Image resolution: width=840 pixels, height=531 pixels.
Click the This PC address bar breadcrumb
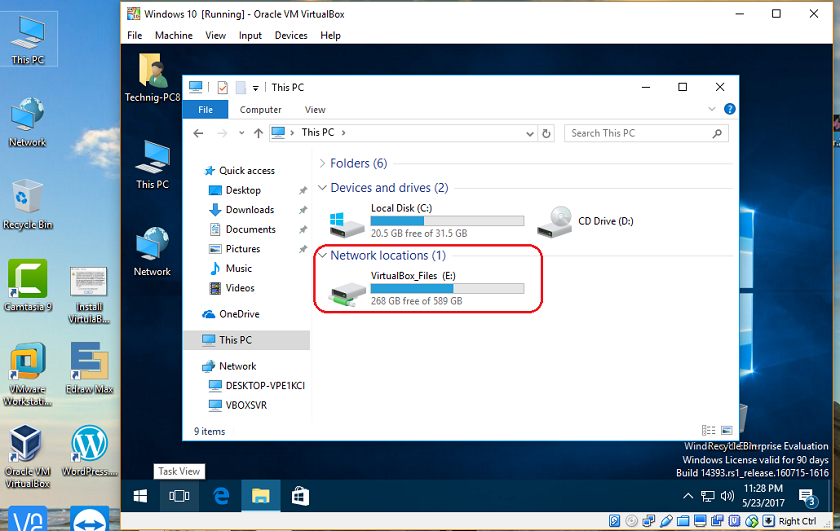(x=318, y=132)
